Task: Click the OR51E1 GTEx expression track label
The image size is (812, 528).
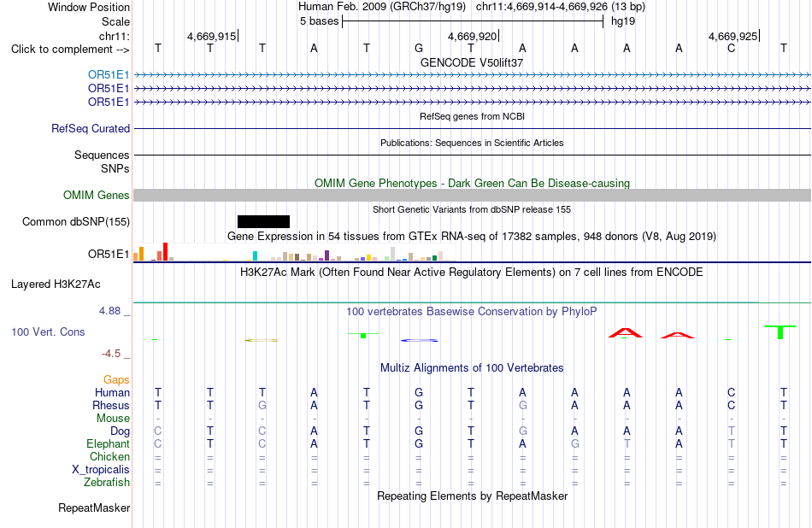Action: pyautogui.click(x=109, y=254)
